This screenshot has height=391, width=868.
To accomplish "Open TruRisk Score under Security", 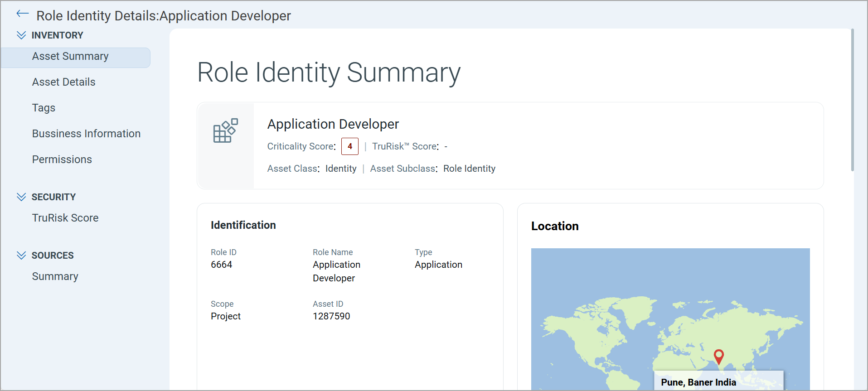I will point(65,218).
